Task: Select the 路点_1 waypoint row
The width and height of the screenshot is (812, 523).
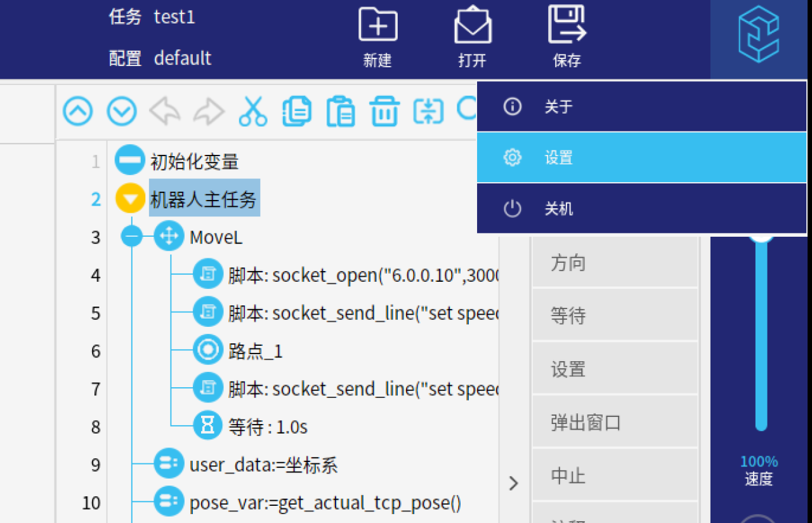Action: tap(256, 351)
